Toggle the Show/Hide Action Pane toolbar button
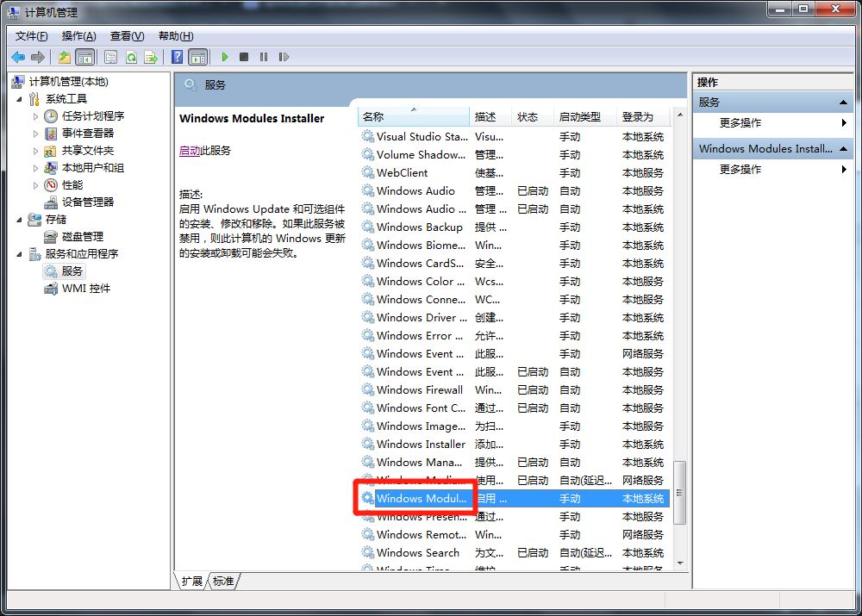The width and height of the screenshot is (862, 616). (x=198, y=57)
